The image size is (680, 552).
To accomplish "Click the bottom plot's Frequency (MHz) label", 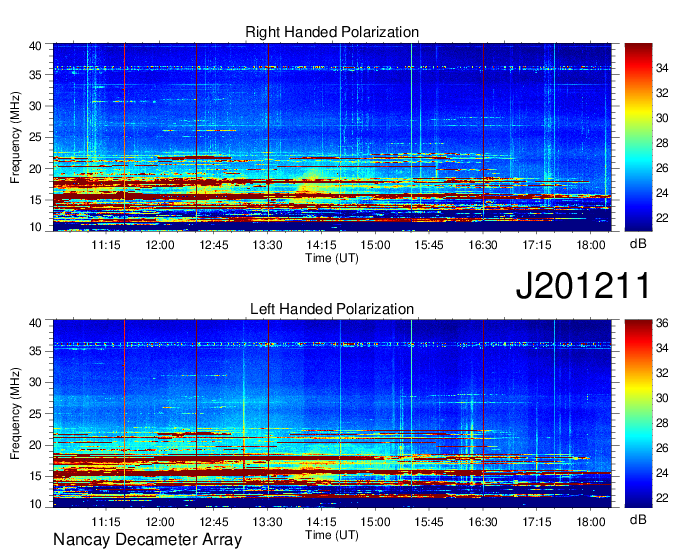I will 15,414.
